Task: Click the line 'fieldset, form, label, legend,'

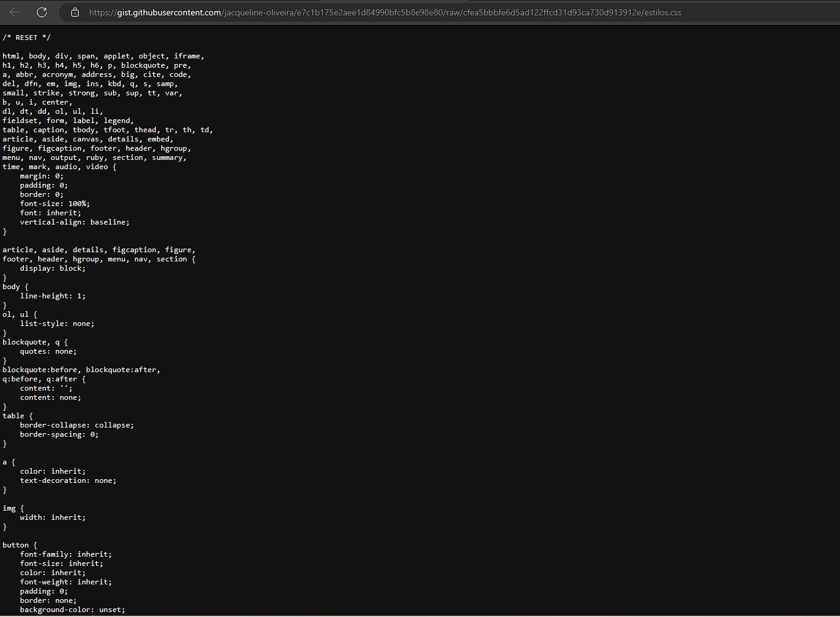Action: (x=68, y=121)
